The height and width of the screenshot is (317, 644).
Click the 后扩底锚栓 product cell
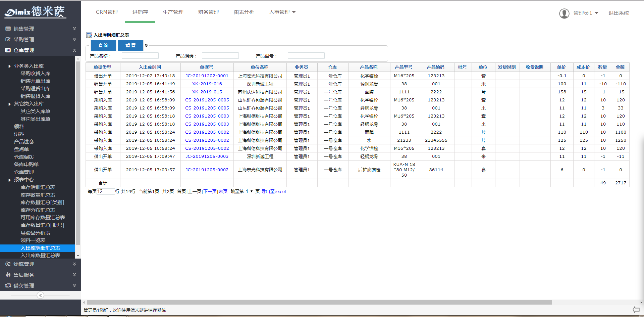point(369,170)
